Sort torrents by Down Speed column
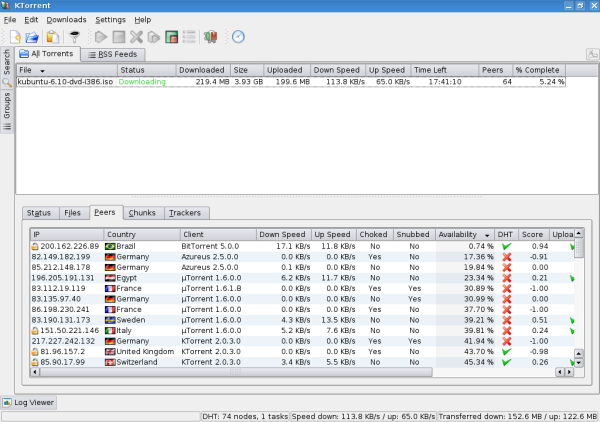This screenshot has height=422, width=600. tap(337, 70)
